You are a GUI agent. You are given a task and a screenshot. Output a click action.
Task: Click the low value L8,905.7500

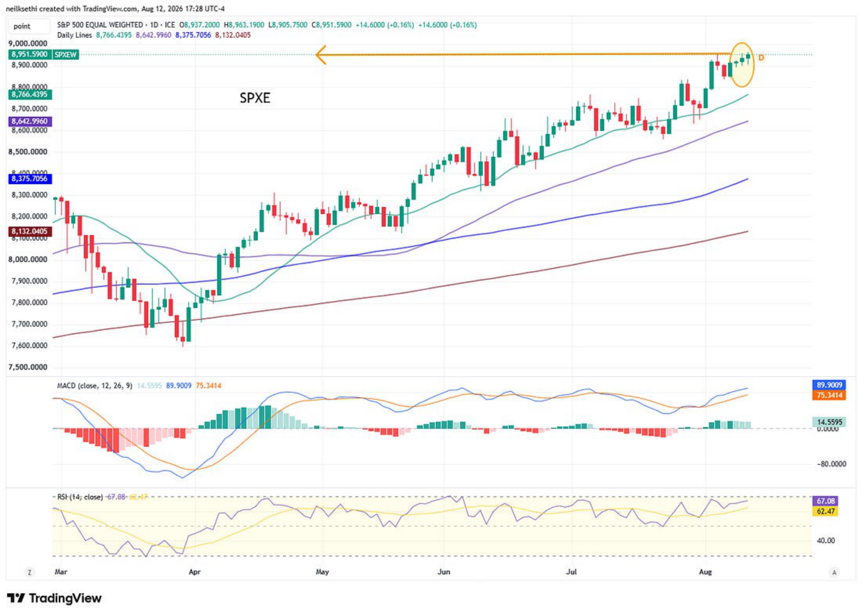coord(288,25)
